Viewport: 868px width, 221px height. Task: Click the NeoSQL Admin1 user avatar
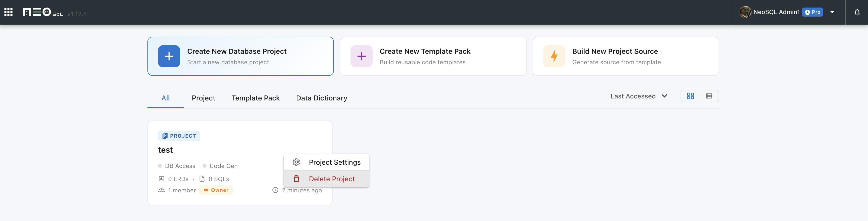[x=745, y=12]
